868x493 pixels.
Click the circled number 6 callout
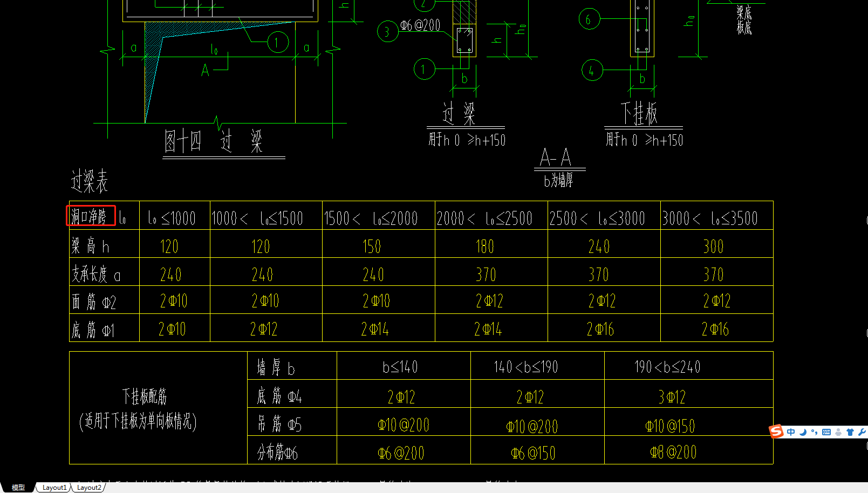pyautogui.click(x=589, y=19)
